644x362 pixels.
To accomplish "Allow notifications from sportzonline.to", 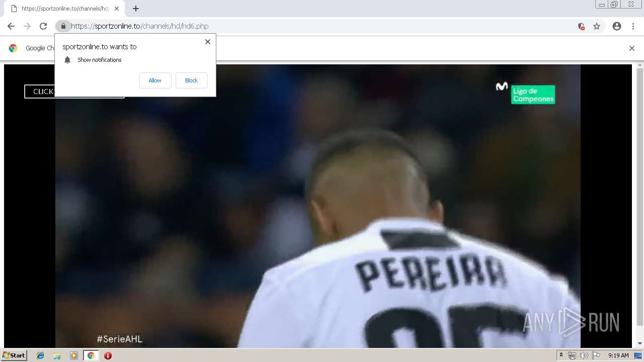I will point(155,80).
